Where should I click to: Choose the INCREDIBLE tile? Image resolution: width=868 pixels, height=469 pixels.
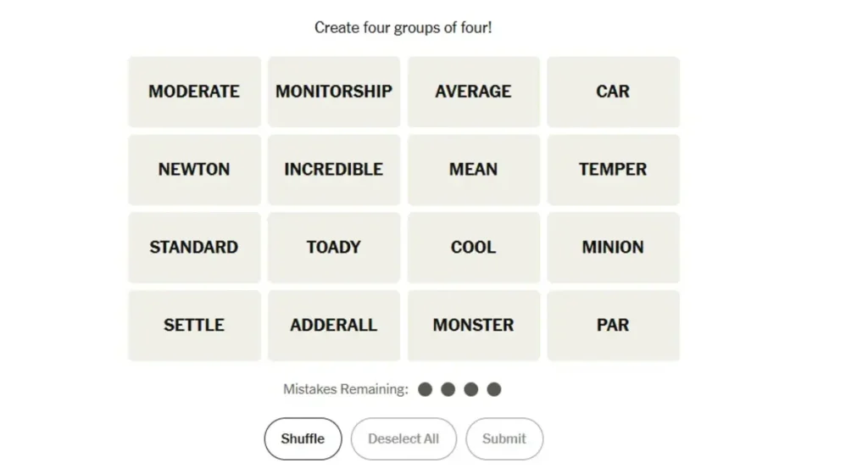334,170
